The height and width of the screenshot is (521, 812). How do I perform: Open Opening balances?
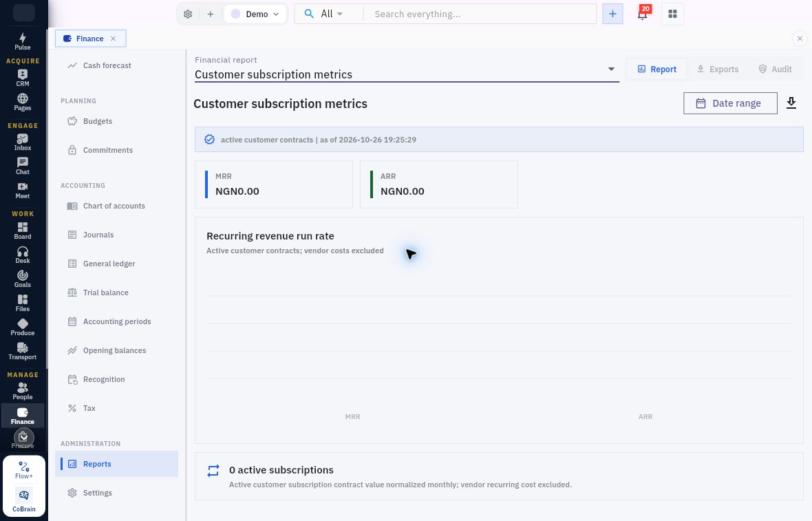[x=116, y=350]
